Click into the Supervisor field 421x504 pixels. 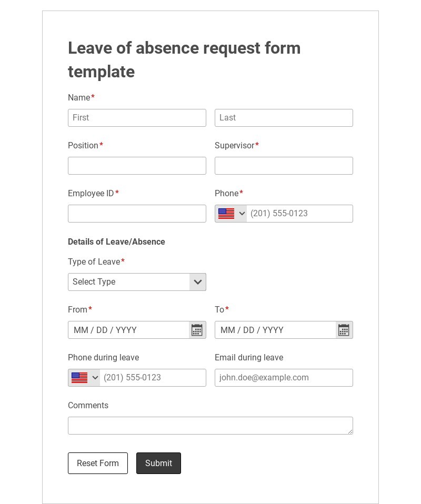pyautogui.click(x=284, y=166)
